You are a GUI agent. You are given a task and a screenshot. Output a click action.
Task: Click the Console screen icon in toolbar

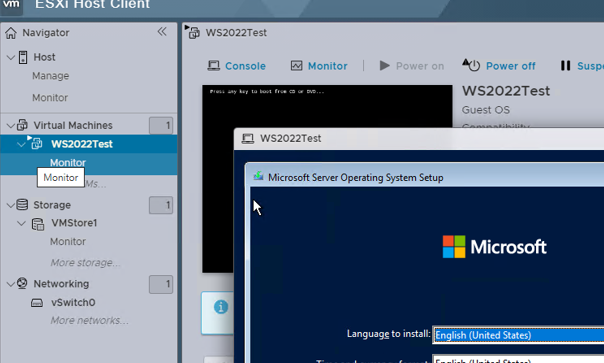tap(214, 66)
